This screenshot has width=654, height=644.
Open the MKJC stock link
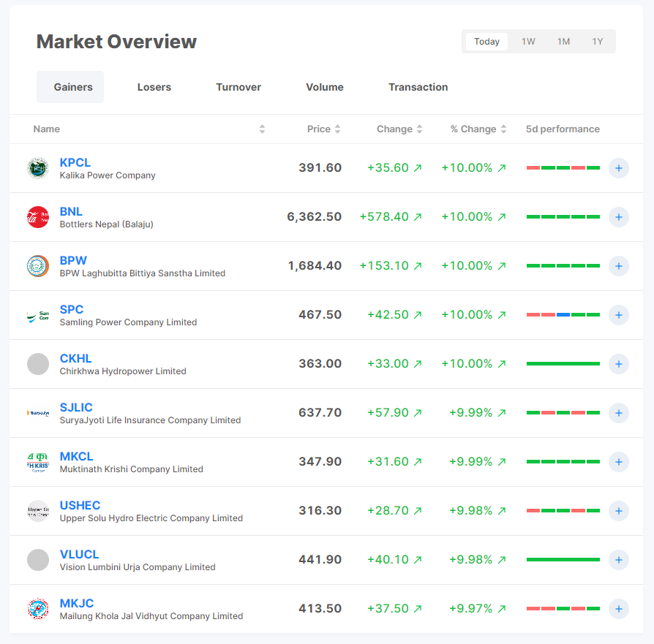point(77,604)
